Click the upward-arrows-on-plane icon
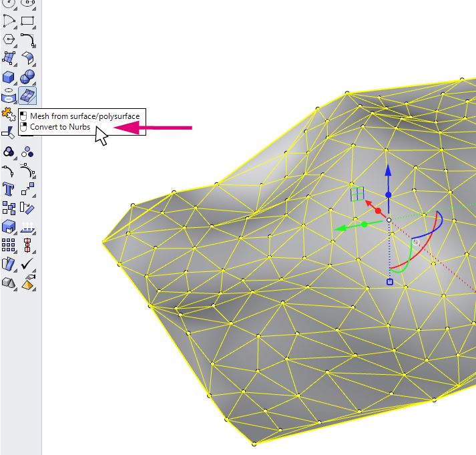This screenshot has height=455, width=476. [x=27, y=227]
